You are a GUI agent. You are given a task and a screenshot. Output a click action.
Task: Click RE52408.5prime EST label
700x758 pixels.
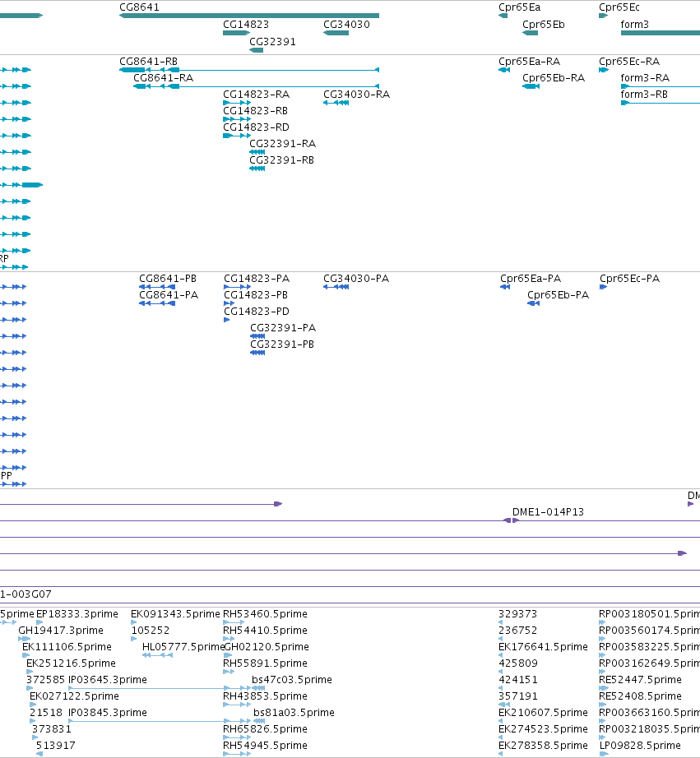point(641,696)
